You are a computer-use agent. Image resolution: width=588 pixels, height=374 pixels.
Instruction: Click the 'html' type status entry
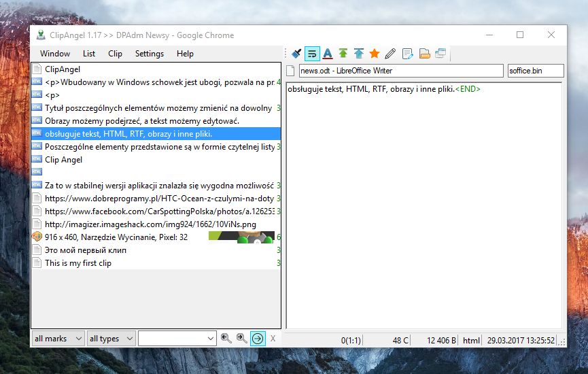[x=471, y=340]
